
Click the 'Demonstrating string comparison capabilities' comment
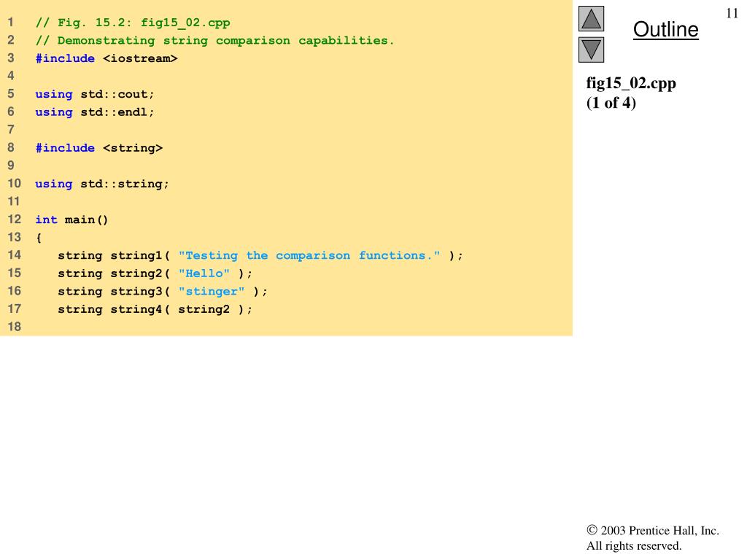[x=215, y=41]
